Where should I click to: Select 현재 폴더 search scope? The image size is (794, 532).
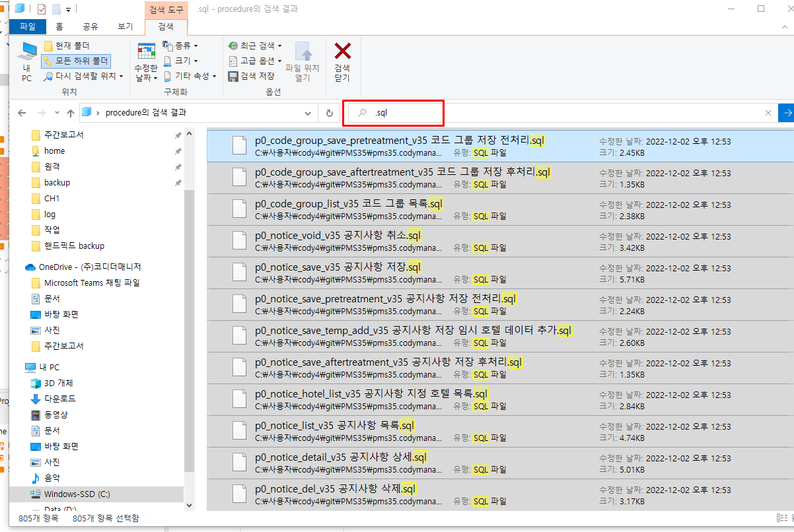pyautogui.click(x=67, y=46)
